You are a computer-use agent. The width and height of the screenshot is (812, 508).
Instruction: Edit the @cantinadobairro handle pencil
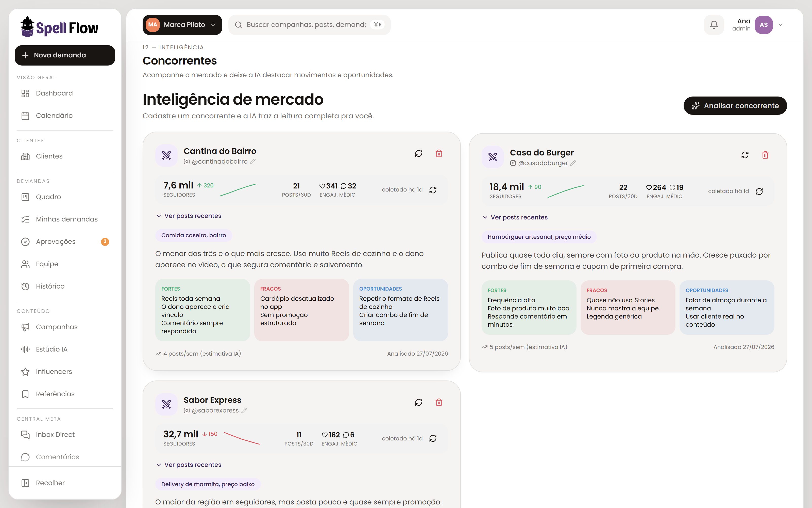[x=253, y=162]
